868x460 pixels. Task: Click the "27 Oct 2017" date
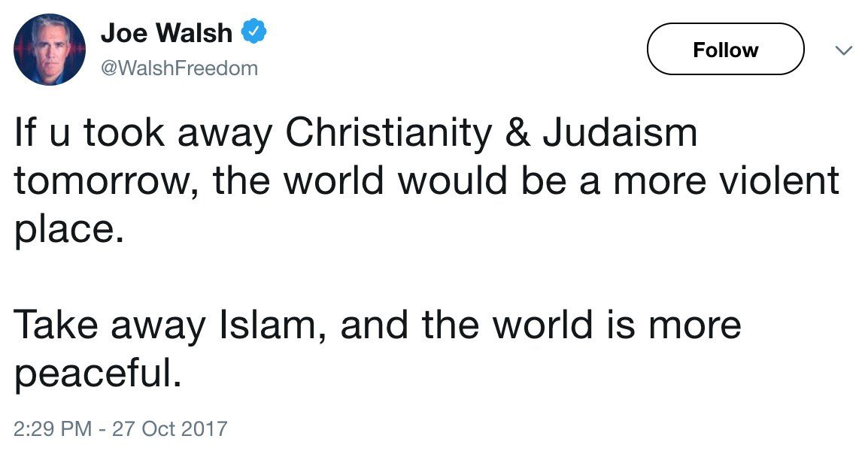pyautogui.click(x=169, y=429)
